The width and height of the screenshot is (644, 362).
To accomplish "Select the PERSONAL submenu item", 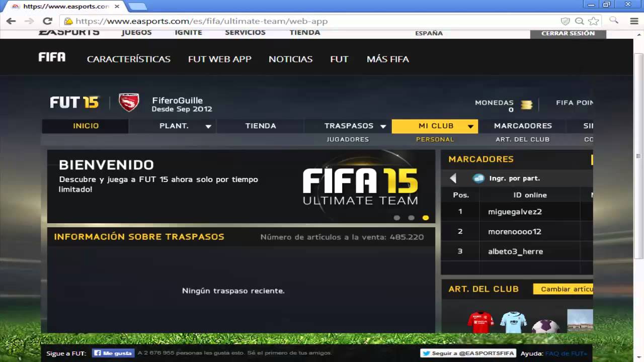I will coord(435,139).
